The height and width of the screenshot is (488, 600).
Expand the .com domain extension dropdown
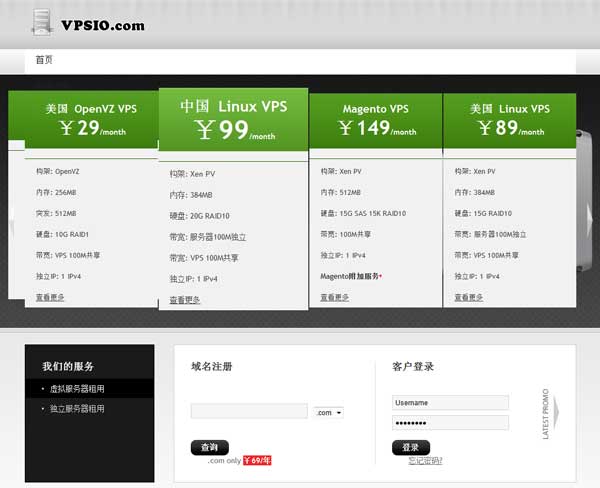pyautogui.click(x=329, y=412)
